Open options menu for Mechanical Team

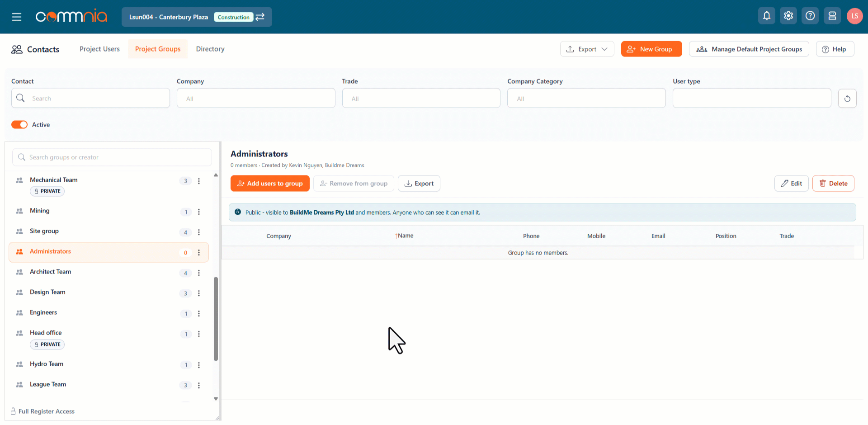[x=199, y=181]
